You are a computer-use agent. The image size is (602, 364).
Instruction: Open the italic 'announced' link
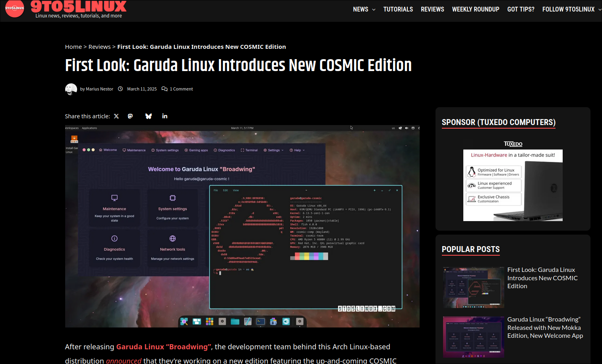124,360
